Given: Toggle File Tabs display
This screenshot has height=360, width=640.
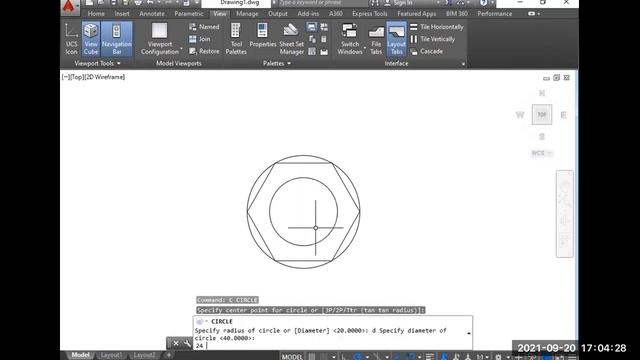Looking at the screenshot, I should click(376, 39).
